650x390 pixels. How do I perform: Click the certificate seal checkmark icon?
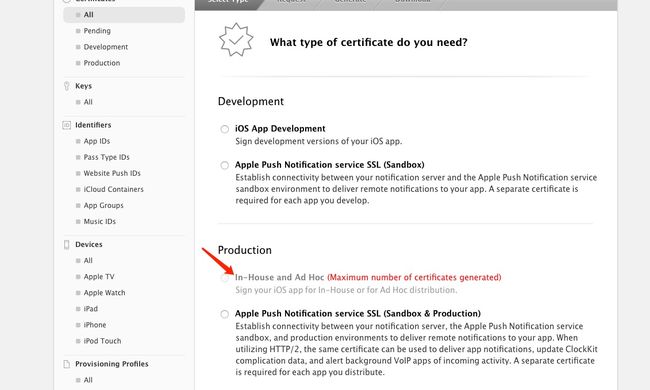click(236, 40)
